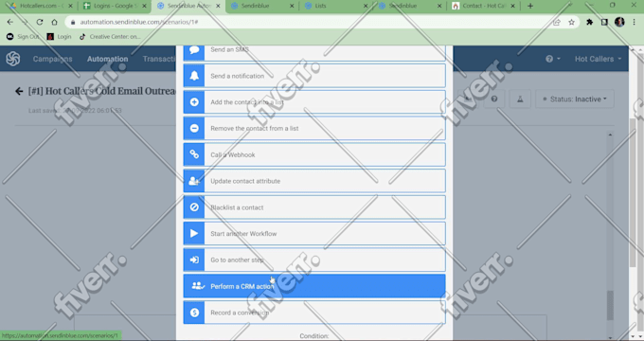This screenshot has height=341, width=644.
Task: Open the Chrome profile avatar
Action: [x=619, y=22]
